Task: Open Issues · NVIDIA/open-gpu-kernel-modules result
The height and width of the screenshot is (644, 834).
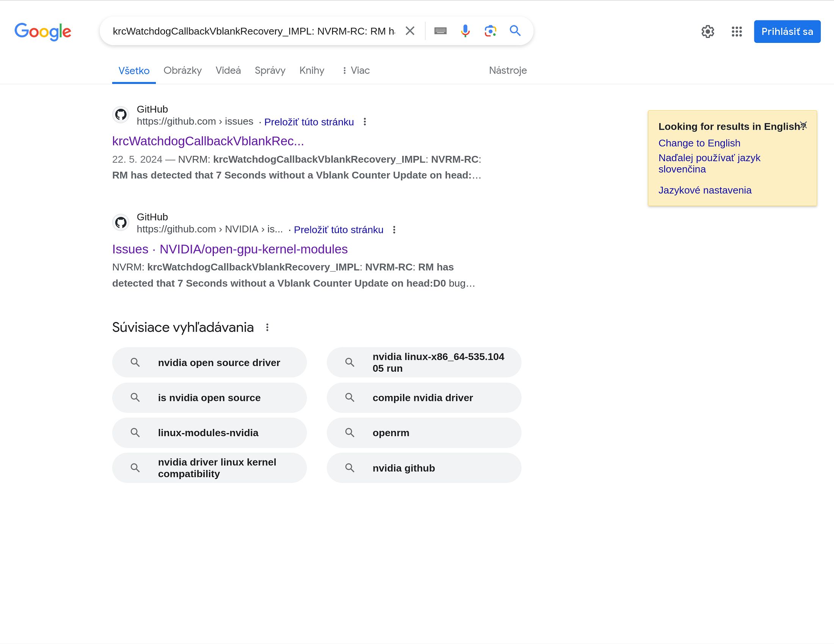Action: 229,249
